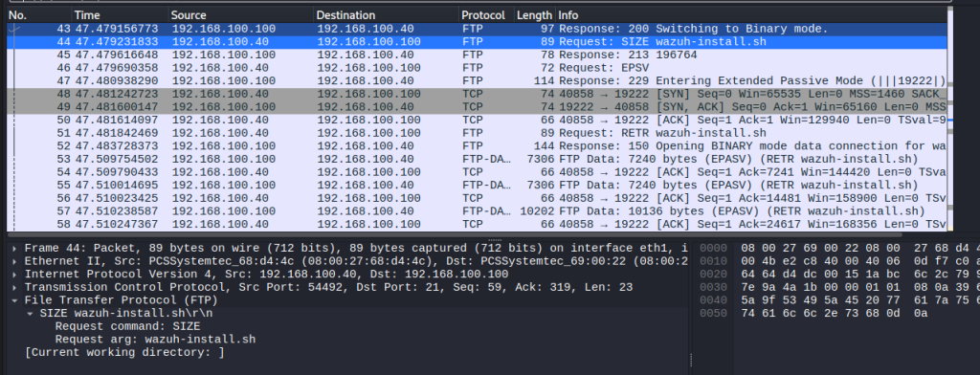The height and width of the screenshot is (375, 980).
Task: Click hex row at offset 0000
Action: [840, 248]
